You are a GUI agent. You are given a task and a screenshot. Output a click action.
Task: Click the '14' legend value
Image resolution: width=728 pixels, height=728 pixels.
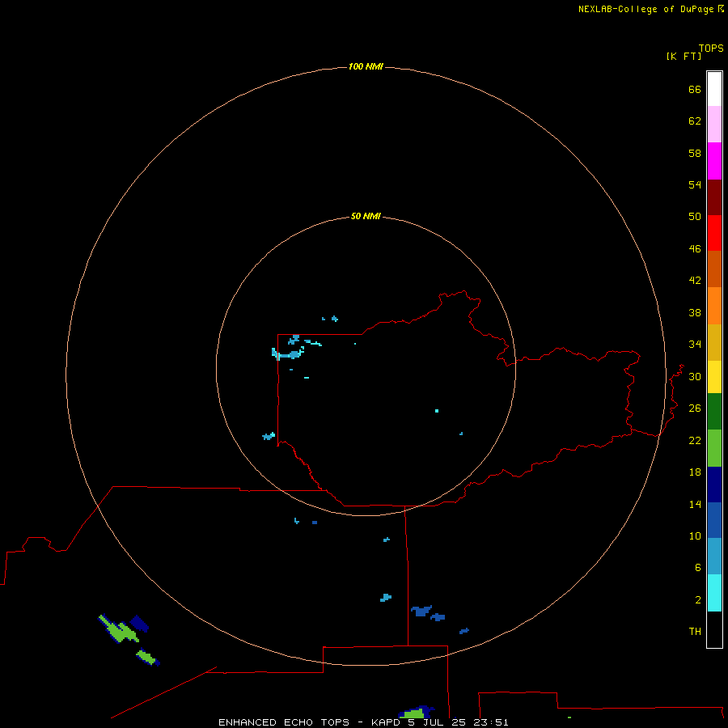[x=695, y=504]
